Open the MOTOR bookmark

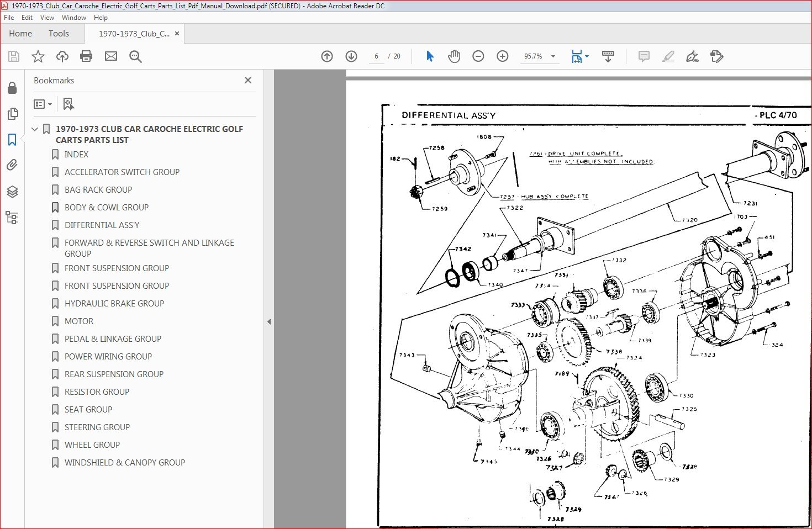79,321
